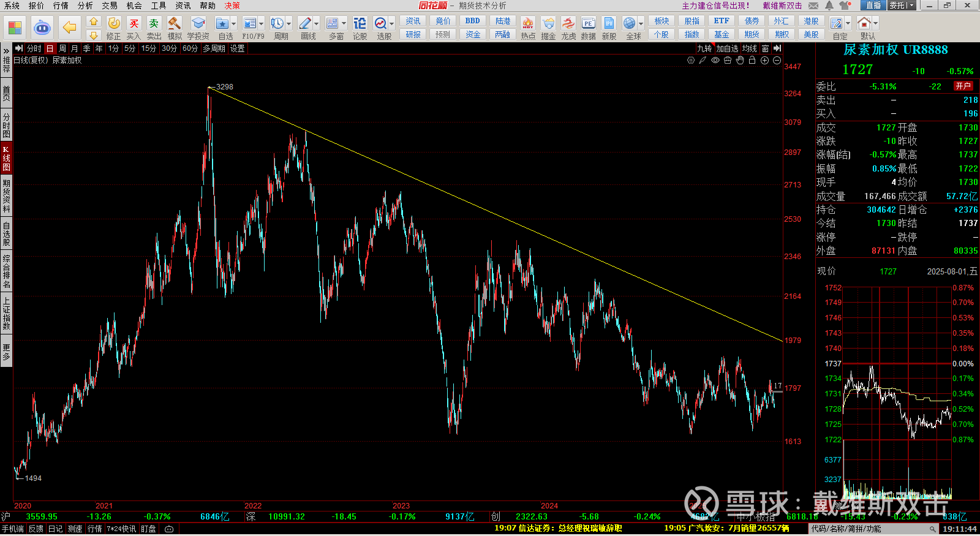This screenshot has height=536, width=980.
Task: Toggle the chart eye visibility icon
Action: point(715,60)
